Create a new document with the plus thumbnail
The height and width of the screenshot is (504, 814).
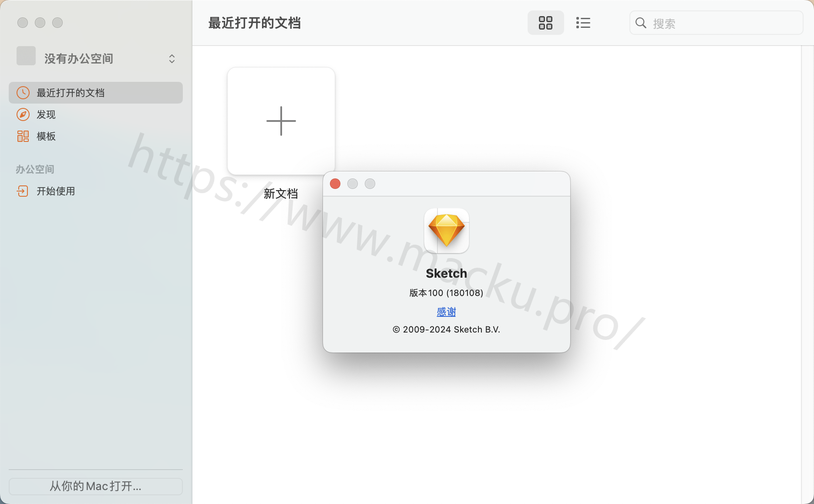281,121
